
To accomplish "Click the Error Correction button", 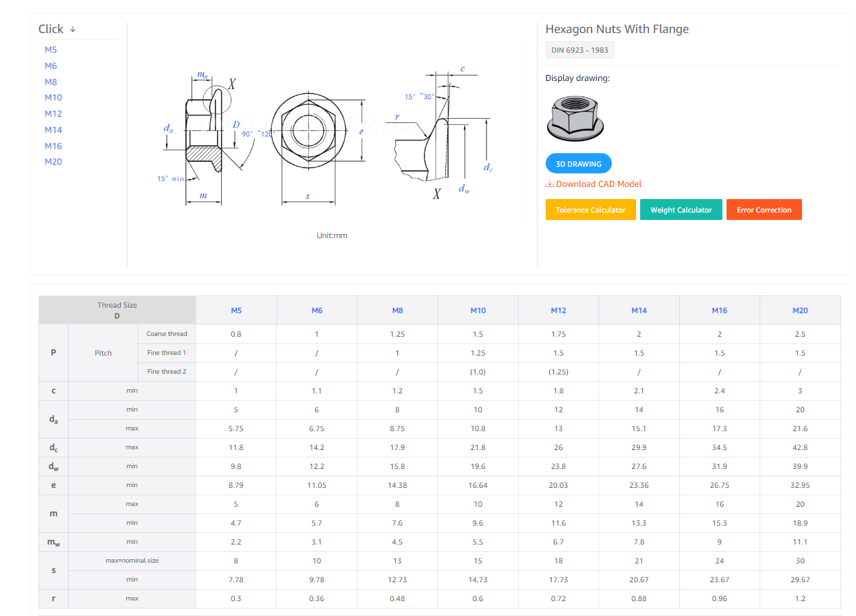I will [x=764, y=210].
